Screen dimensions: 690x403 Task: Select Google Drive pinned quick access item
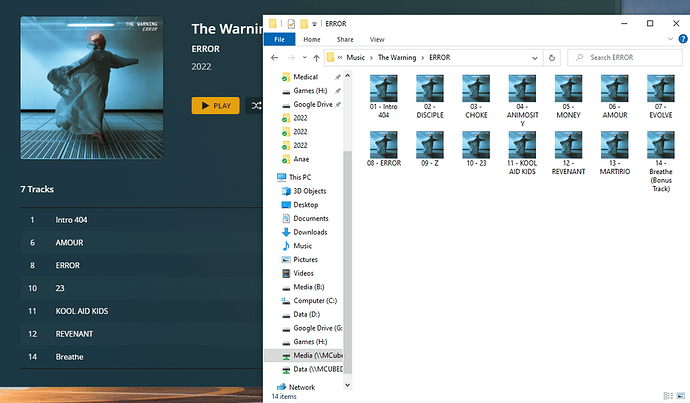point(312,104)
